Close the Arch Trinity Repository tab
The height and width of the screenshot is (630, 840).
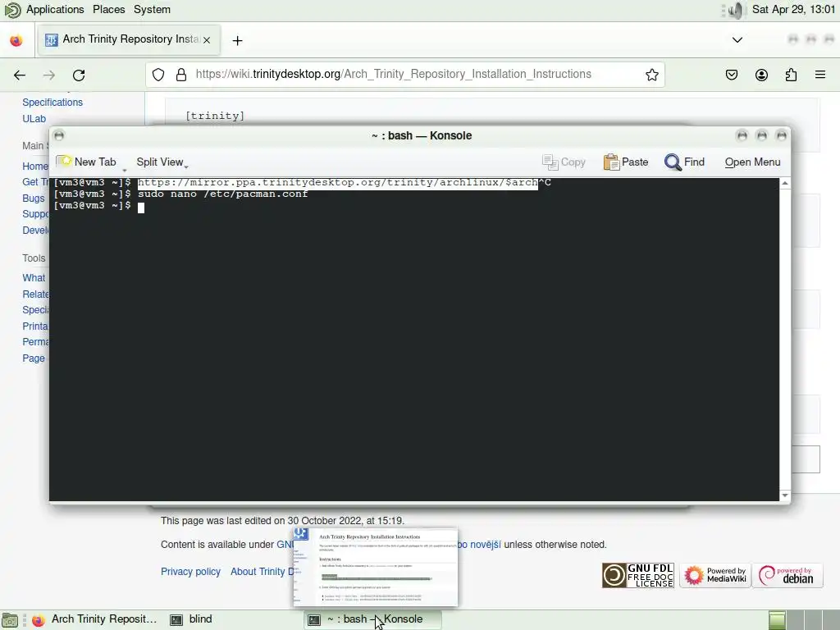click(207, 39)
